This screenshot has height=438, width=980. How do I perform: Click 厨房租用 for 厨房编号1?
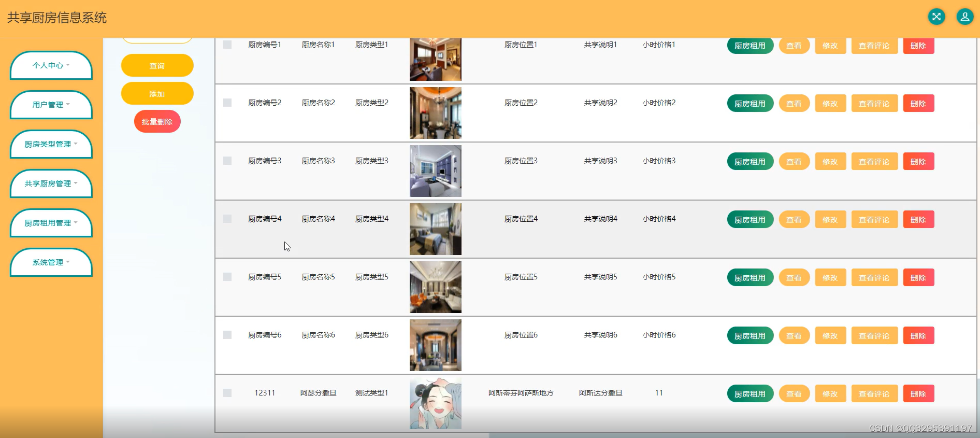[x=750, y=46]
